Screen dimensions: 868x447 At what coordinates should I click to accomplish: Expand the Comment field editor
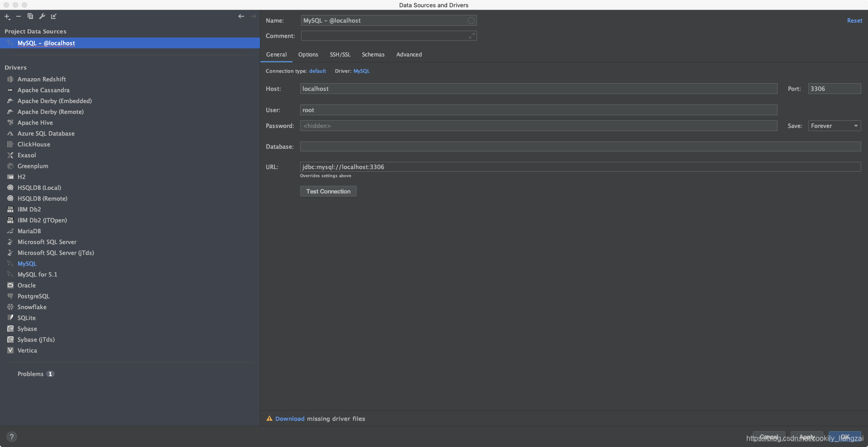pyautogui.click(x=472, y=36)
